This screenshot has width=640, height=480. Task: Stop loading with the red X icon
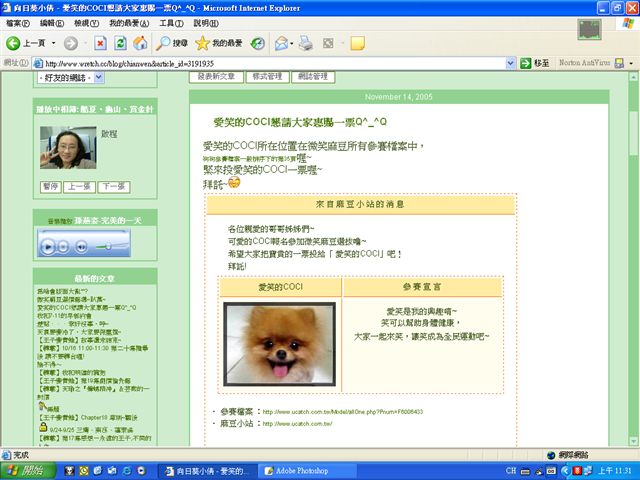coord(100,43)
